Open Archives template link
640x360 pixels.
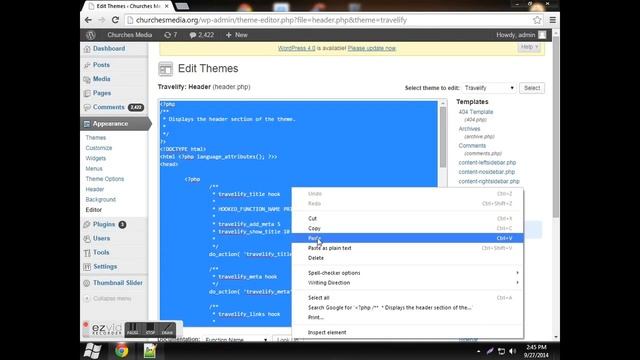469,129
